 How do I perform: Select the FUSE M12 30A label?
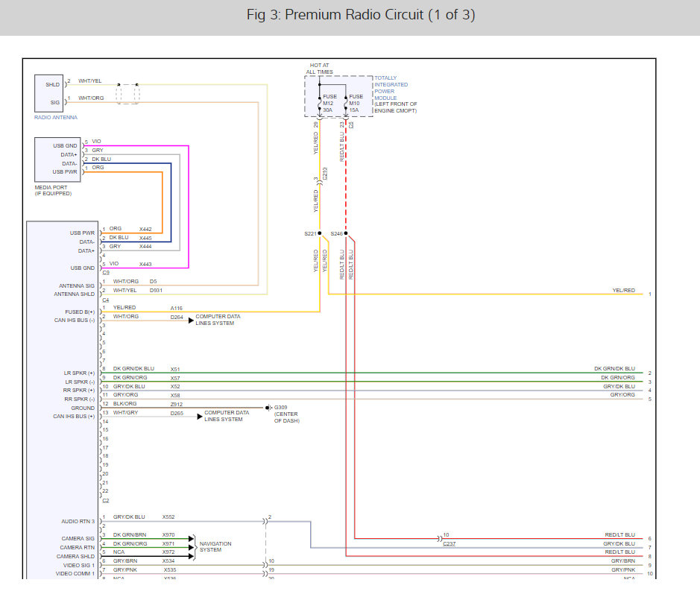click(330, 103)
